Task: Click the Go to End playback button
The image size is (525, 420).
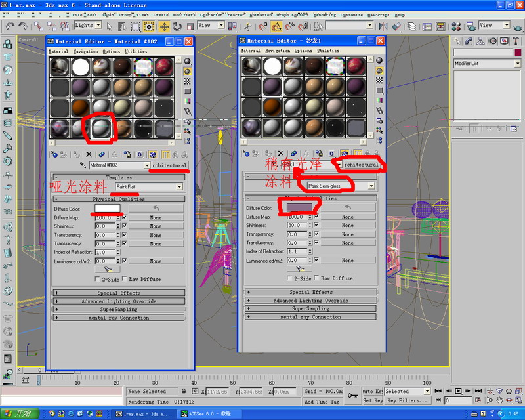Action: click(478, 391)
